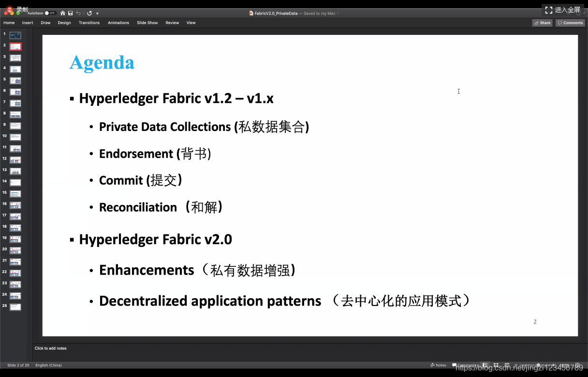Image resolution: width=588 pixels, height=377 pixels.
Task: Switch to Slide Sorter view icon
Action: pos(496,365)
